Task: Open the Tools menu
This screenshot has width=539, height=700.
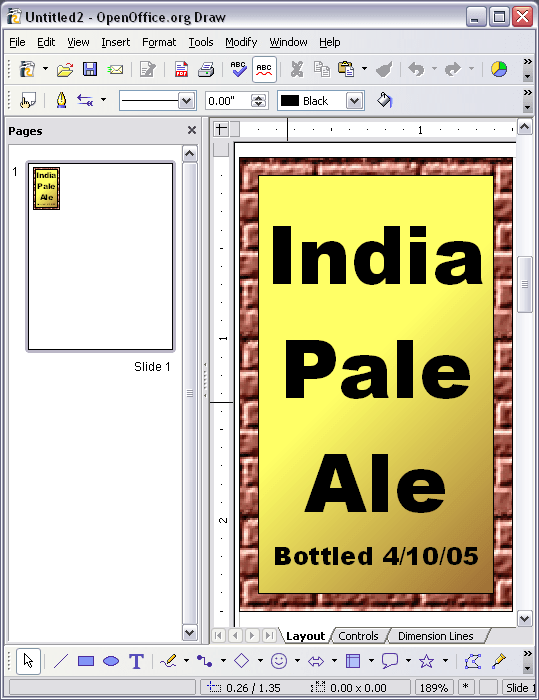Action: click(201, 42)
